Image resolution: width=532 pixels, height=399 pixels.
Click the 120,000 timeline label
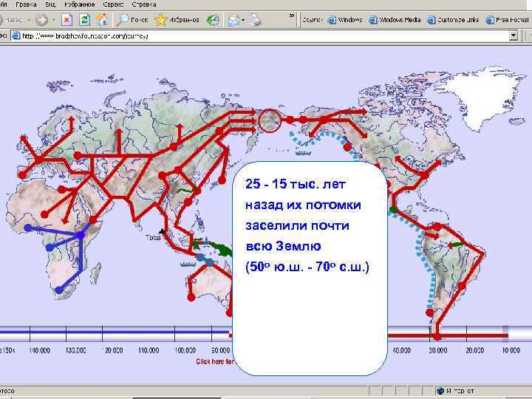coord(113,350)
